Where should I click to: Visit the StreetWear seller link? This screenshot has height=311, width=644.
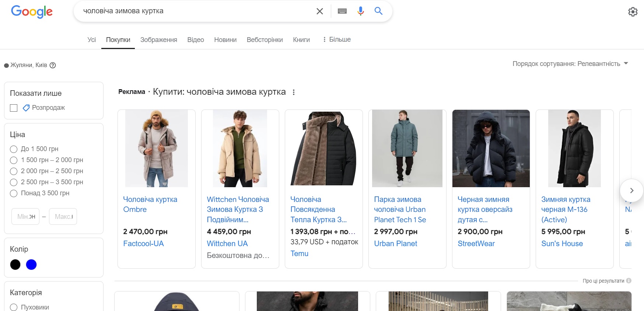point(476,244)
